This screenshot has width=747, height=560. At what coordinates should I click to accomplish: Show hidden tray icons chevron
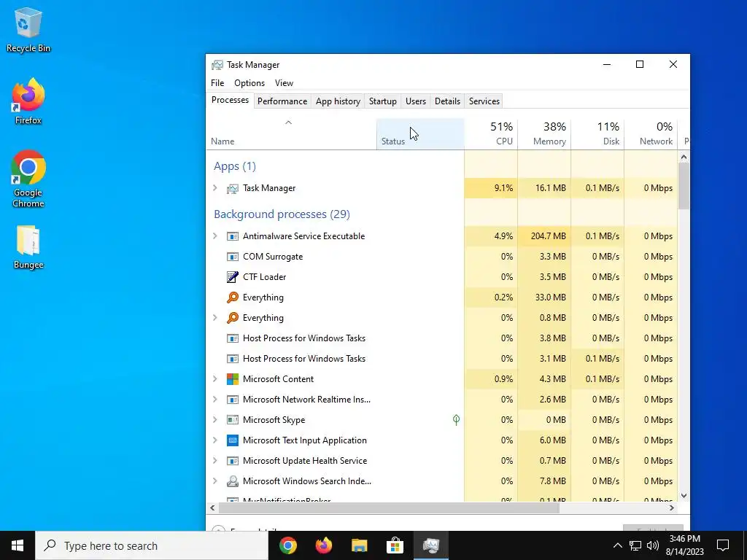point(617,545)
